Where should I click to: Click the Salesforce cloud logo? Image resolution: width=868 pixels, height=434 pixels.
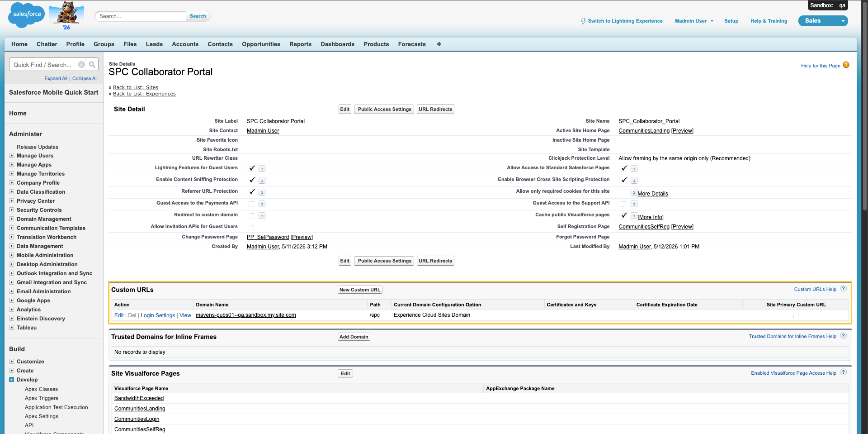tap(27, 14)
